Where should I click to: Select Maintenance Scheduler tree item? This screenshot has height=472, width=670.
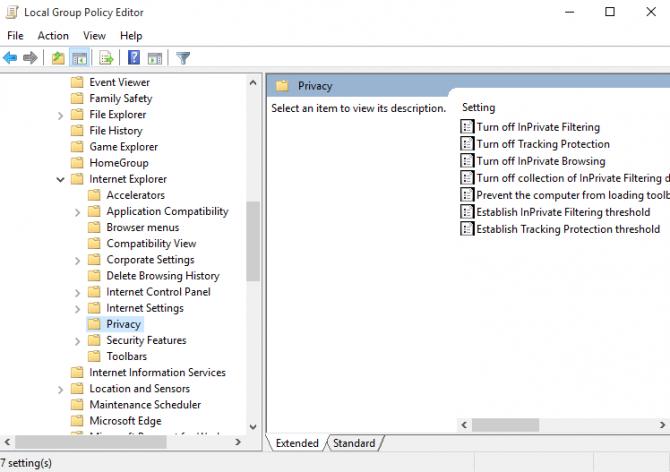tap(145, 405)
